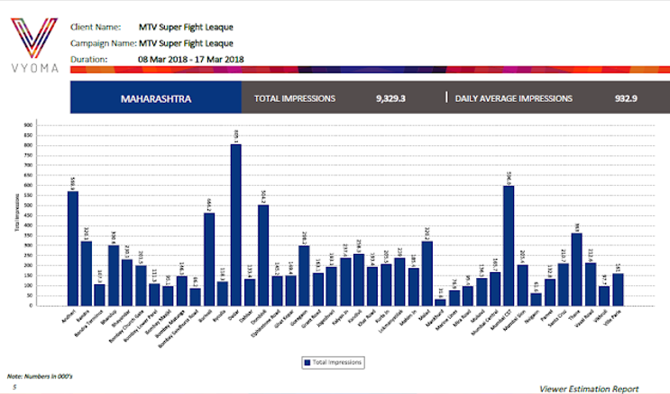Image resolution: width=670 pixels, height=394 pixels.
Task: Click the Mumbai Central axis label
Action: pyautogui.click(x=485, y=323)
